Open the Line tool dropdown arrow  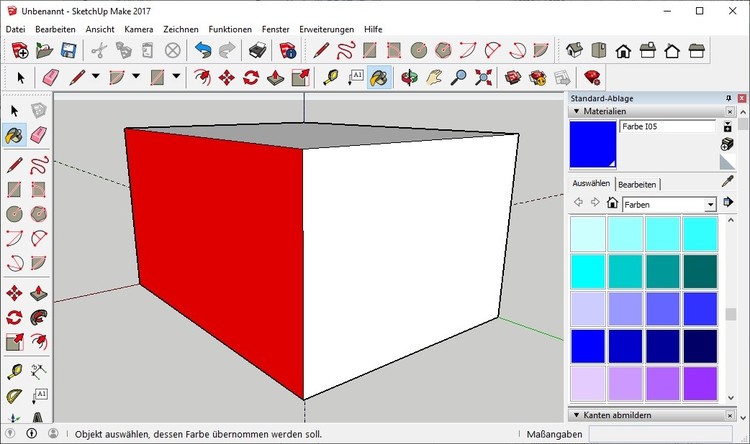click(x=96, y=77)
